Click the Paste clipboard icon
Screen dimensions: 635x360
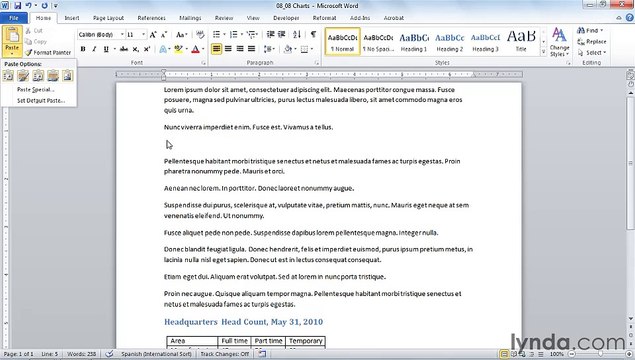click(x=12, y=36)
